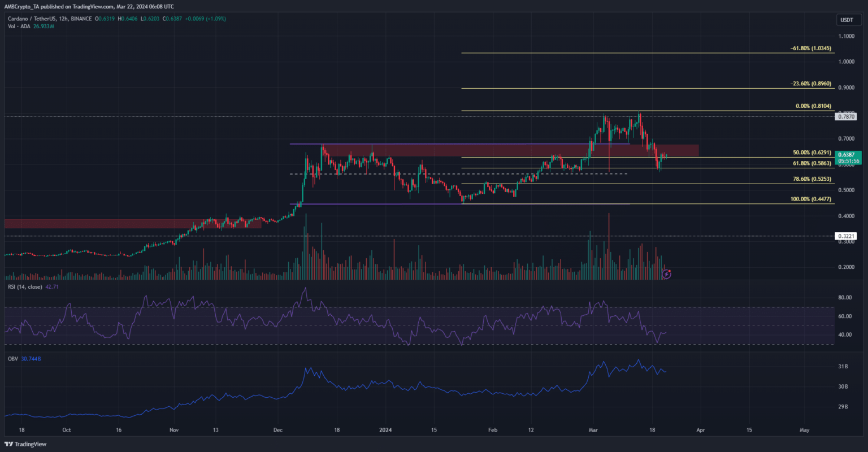Select the lower-left red supply zone rectangle
868x452 pixels.
pyautogui.click(x=132, y=224)
